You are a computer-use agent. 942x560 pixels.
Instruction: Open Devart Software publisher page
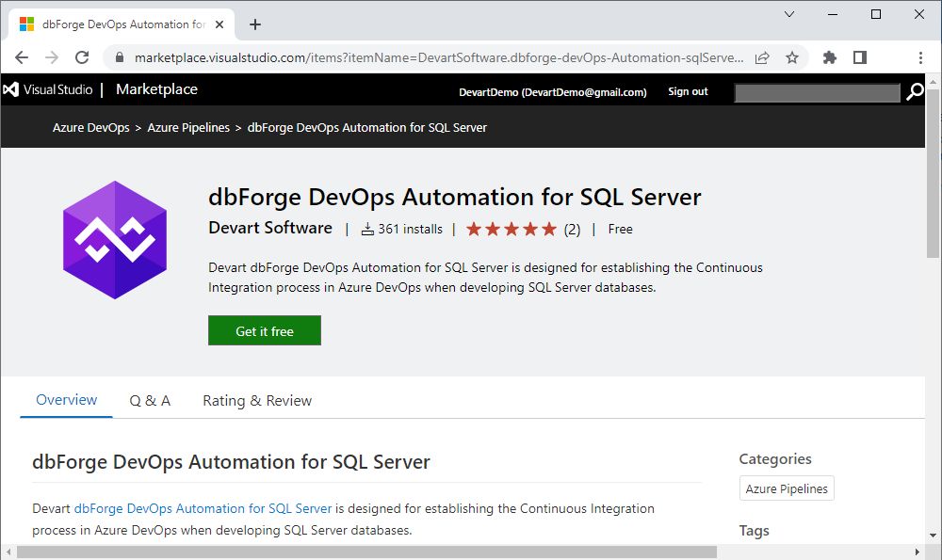270,228
